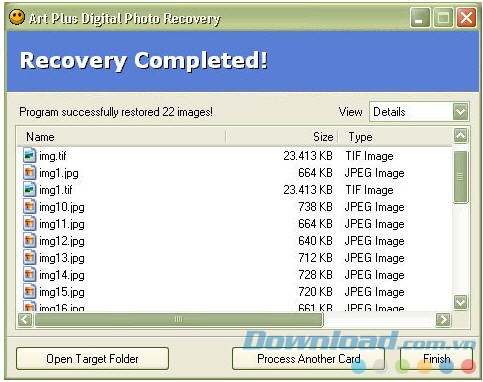Screen dimensions: 483x382
Task: Click the 728 KB size value
Action: [315, 275]
